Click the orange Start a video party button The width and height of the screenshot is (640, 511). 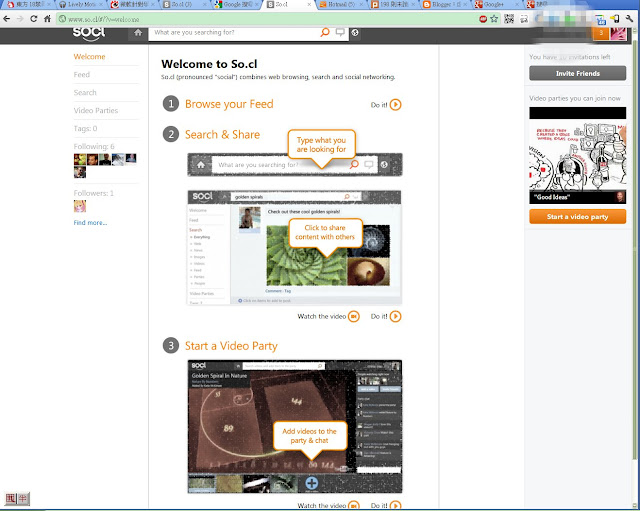[578, 217]
